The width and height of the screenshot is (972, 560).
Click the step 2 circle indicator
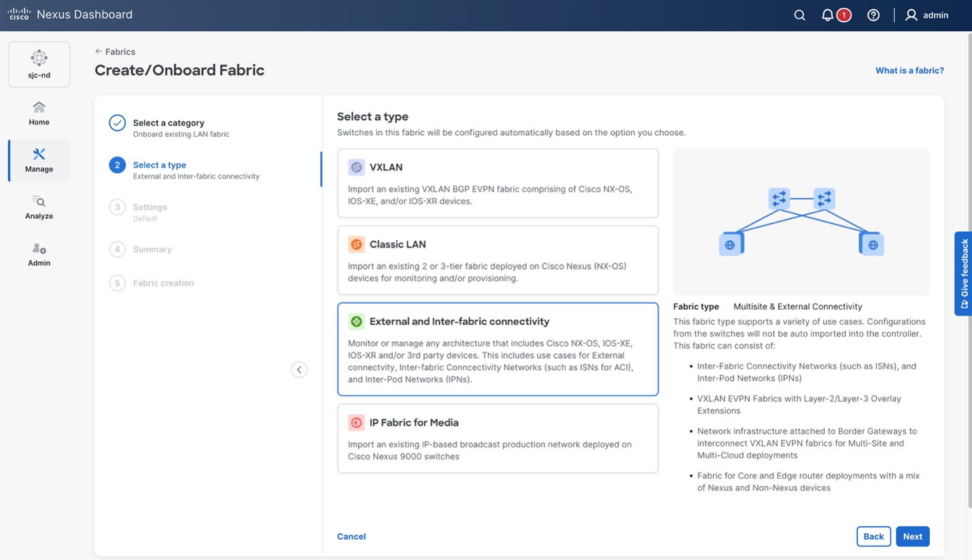(117, 165)
